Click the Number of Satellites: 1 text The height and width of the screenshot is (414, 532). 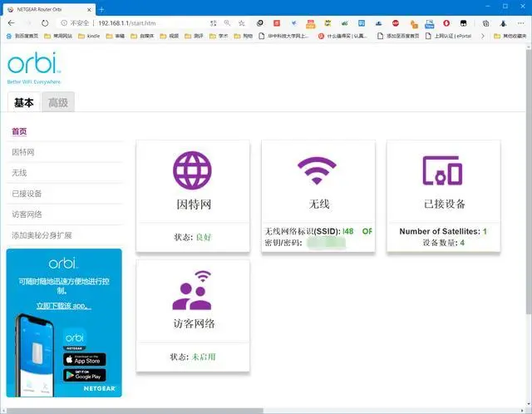click(x=443, y=231)
